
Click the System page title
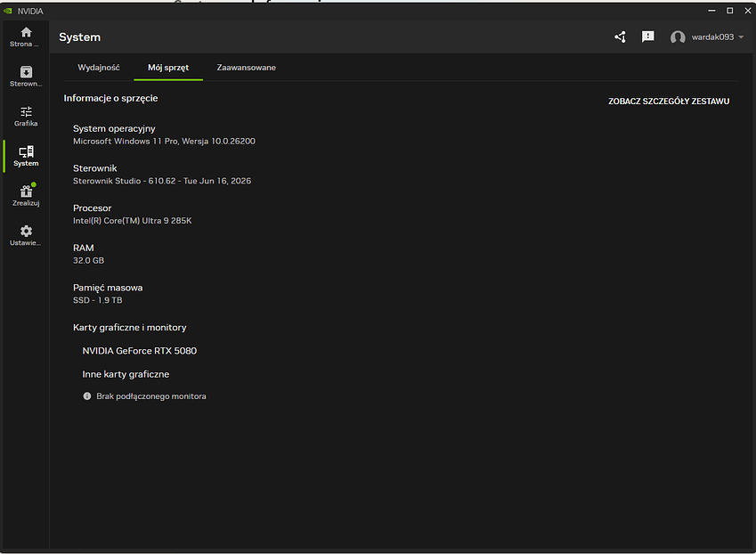pyautogui.click(x=79, y=37)
